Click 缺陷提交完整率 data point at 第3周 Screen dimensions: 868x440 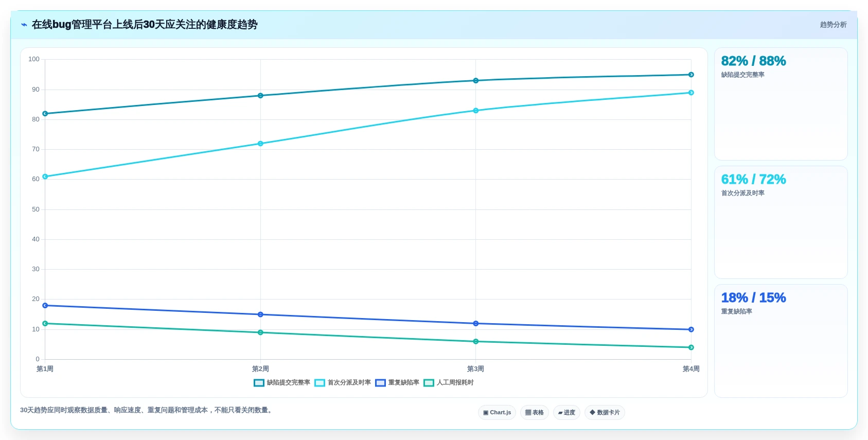tap(476, 81)
